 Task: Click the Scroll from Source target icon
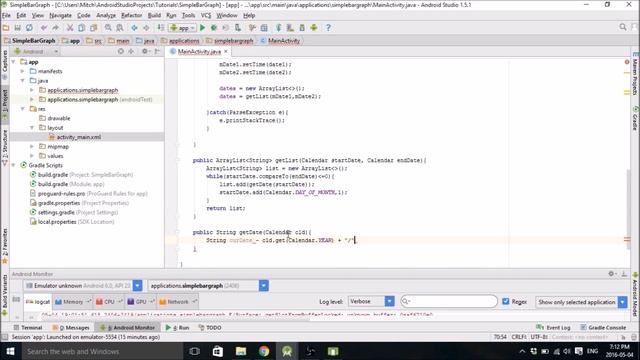121,51
